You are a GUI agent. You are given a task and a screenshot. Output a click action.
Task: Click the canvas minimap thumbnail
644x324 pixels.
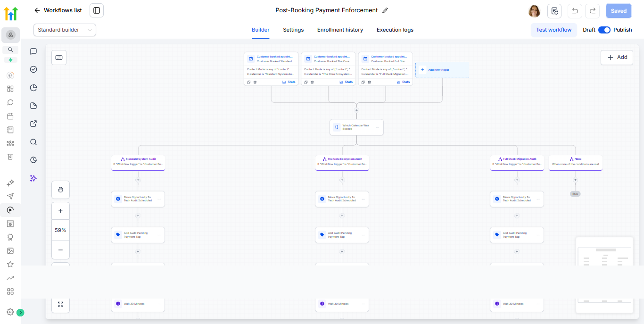click(x=604, y=275)
